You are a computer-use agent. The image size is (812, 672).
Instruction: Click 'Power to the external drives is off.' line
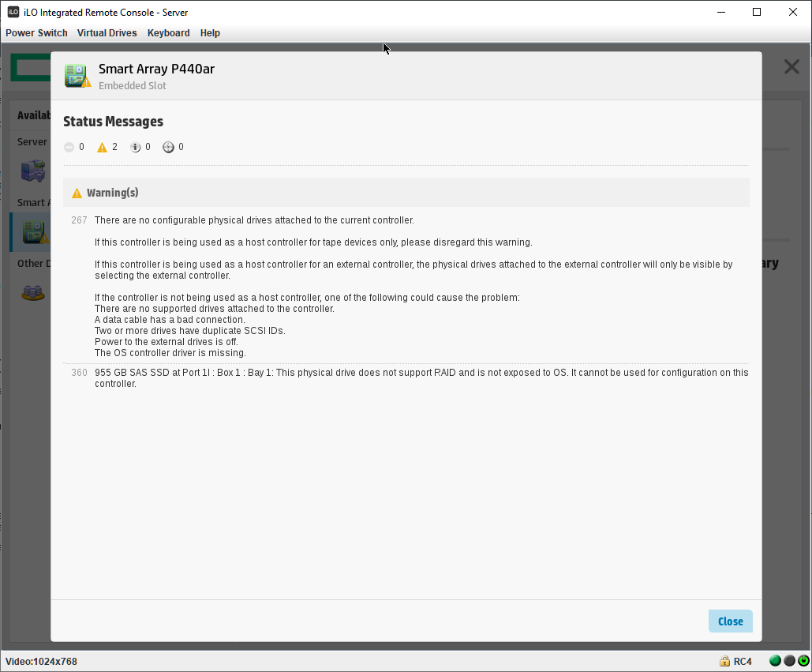(x=167, y=342)
